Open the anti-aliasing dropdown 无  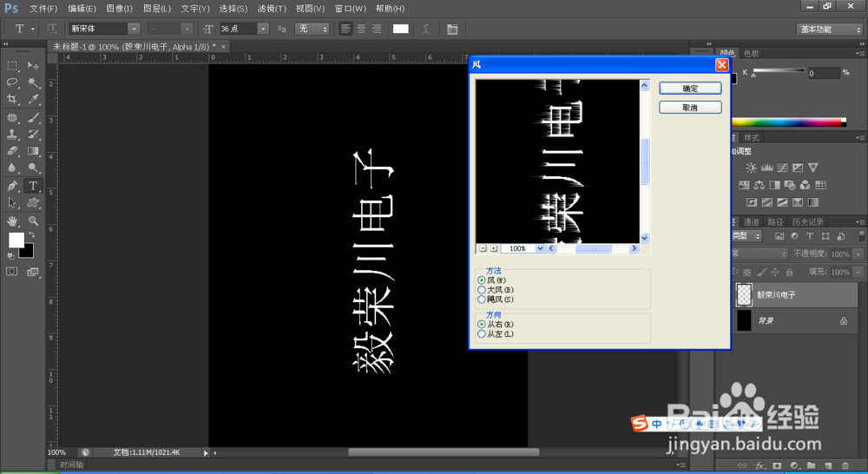click(312, 29)
